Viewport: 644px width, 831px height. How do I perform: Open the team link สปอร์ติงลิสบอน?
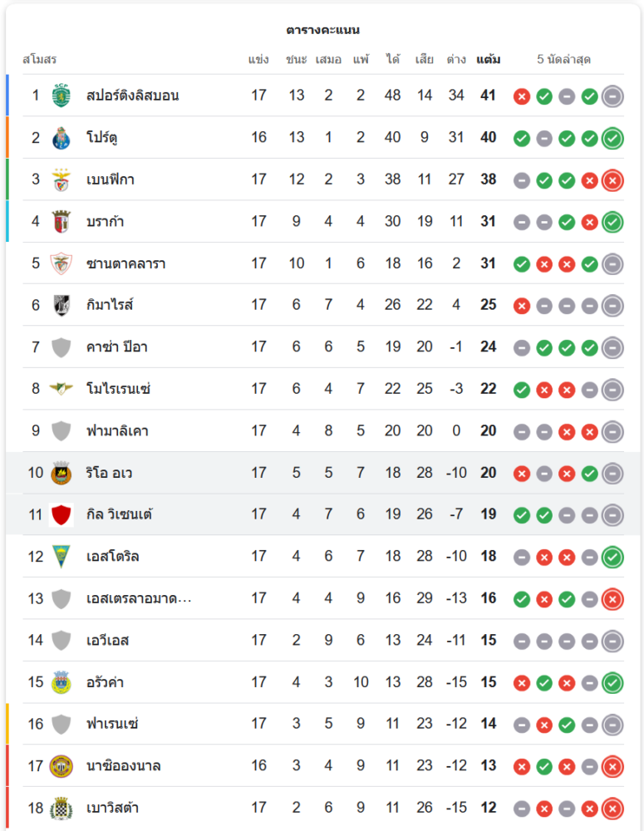click(x=132, y=96)
